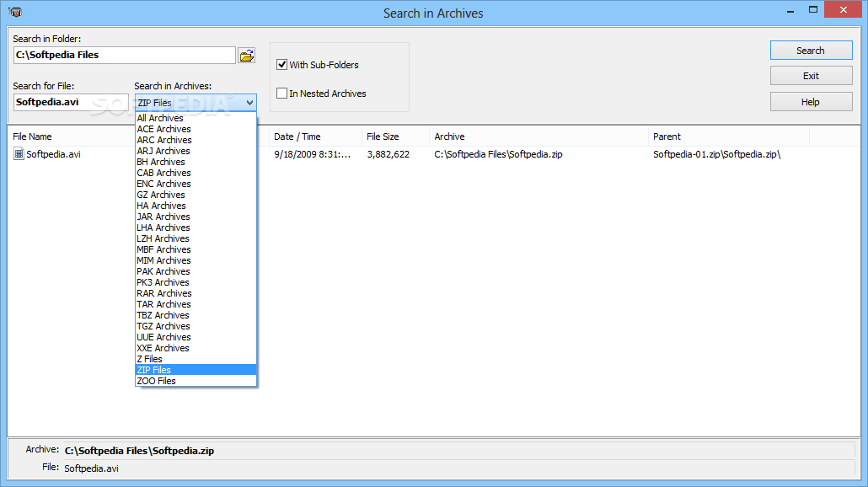Click C:\Softpedia Files\Softpedia.zip archive cell
The height and width of the screenshot is (487, 868).
point(498,154)
